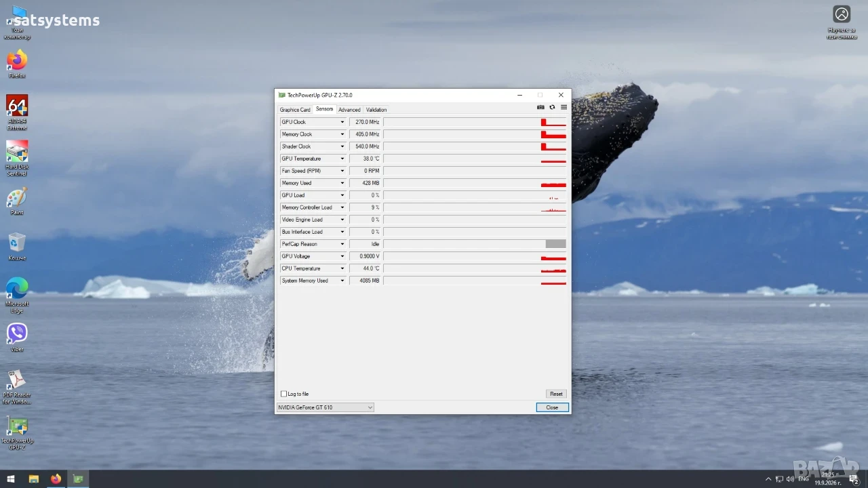Click the Firefox icon in the taskbar

56,479
